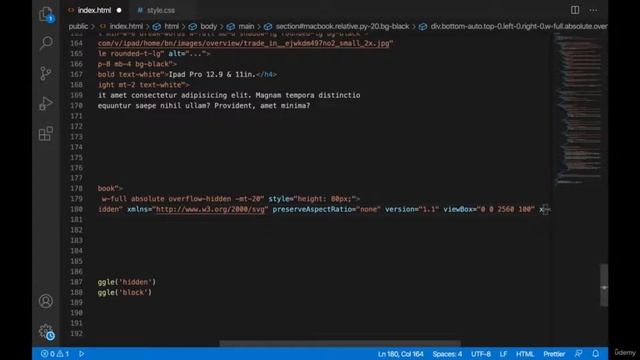Screen dimensions: 640x360
Task: Open notifications bell in status bar
Action: click(596, 354)
